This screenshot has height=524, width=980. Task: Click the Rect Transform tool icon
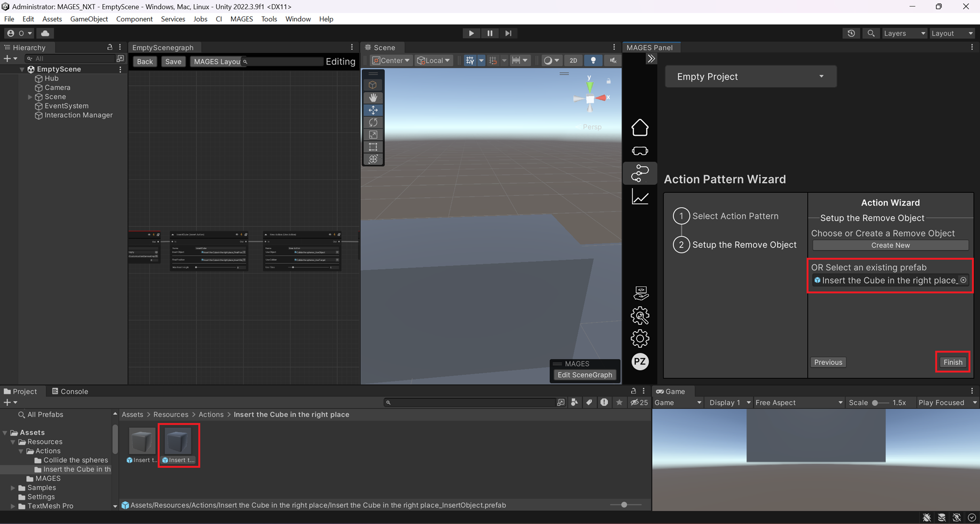point(373,146)
